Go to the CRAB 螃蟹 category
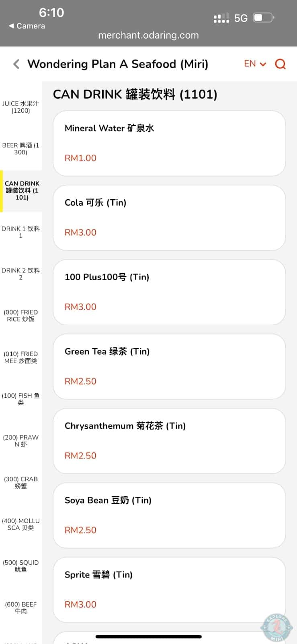The image size is (297, 644). pyautogui.click(x=20, y=482)
